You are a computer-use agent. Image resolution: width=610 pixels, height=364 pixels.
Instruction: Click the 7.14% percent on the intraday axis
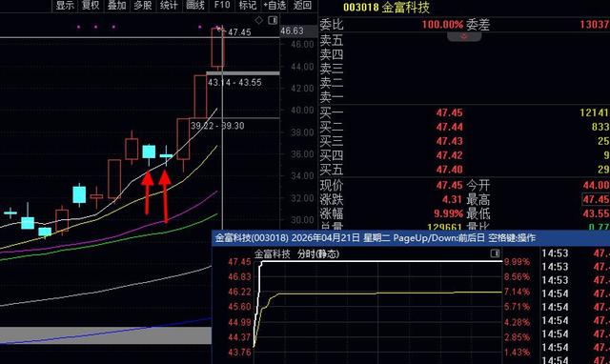(x=517, y=292)
